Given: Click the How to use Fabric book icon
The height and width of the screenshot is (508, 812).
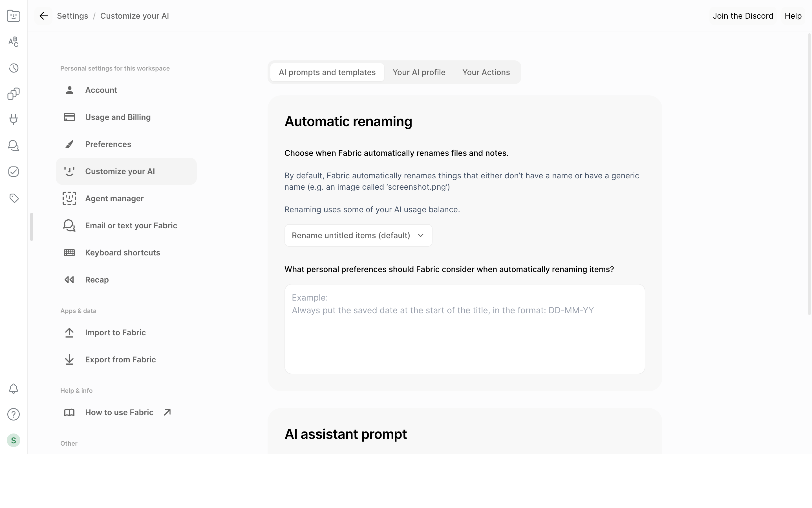Looking at the screenshot, I should (x=69, y=412).
